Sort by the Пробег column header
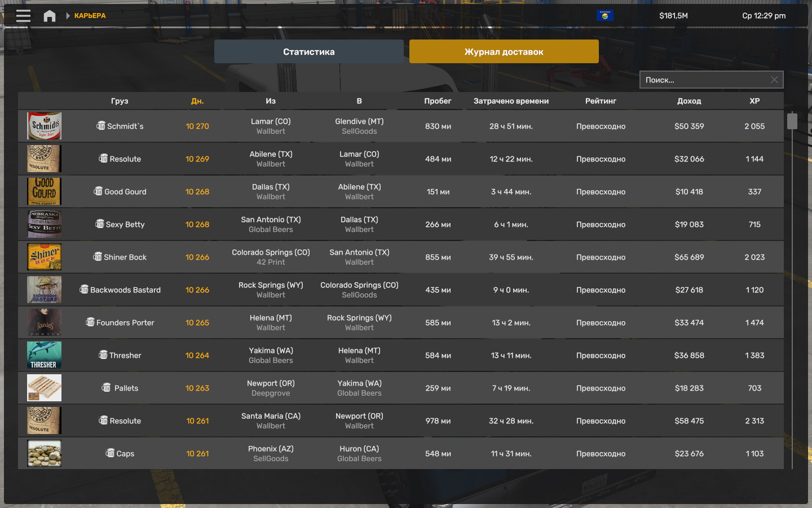The width and height of the screenshot is (812, 508). (438, 101)
